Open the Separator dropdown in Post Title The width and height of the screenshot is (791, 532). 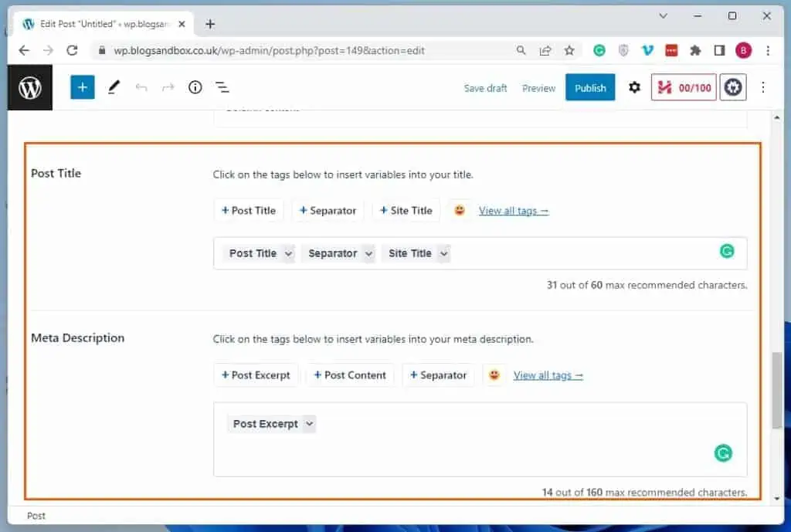point(338,253)
